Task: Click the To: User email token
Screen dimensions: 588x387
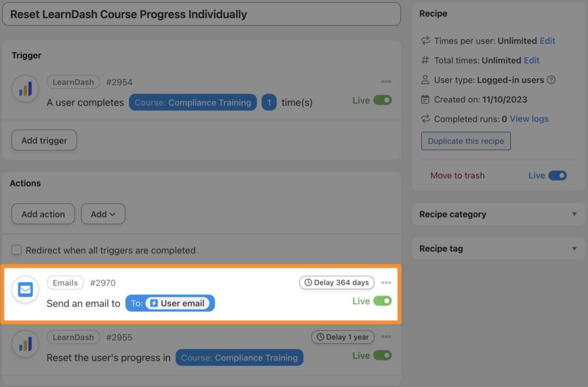Action: [170, 303]
